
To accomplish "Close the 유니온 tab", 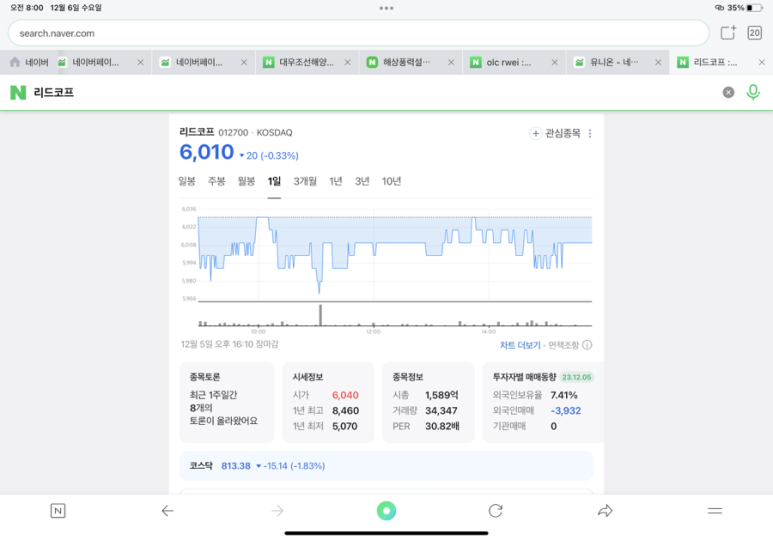I will (658, 62).
